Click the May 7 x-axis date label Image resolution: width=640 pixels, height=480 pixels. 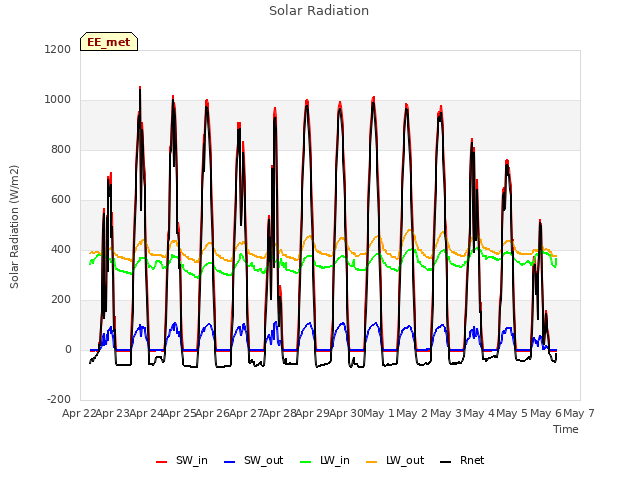coord(579,413)
